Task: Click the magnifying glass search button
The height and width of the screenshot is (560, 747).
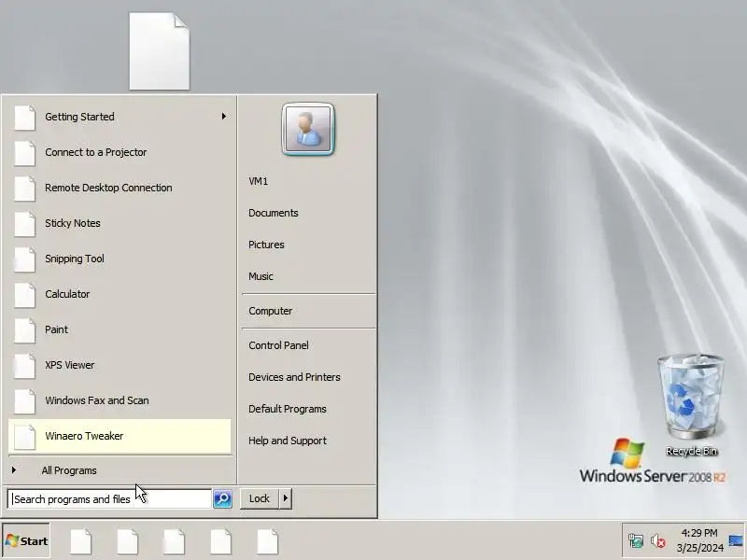Action: pyautogui.click(x=222, y=499)
